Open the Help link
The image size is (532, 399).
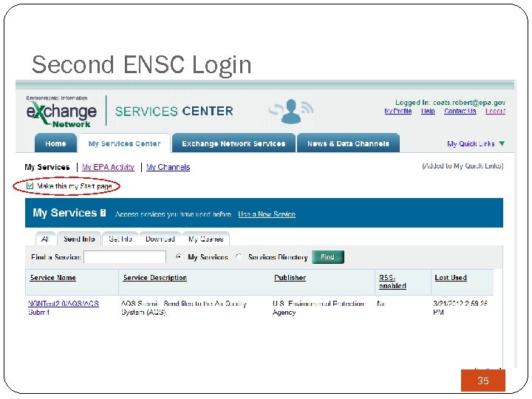tap(428, 111)
